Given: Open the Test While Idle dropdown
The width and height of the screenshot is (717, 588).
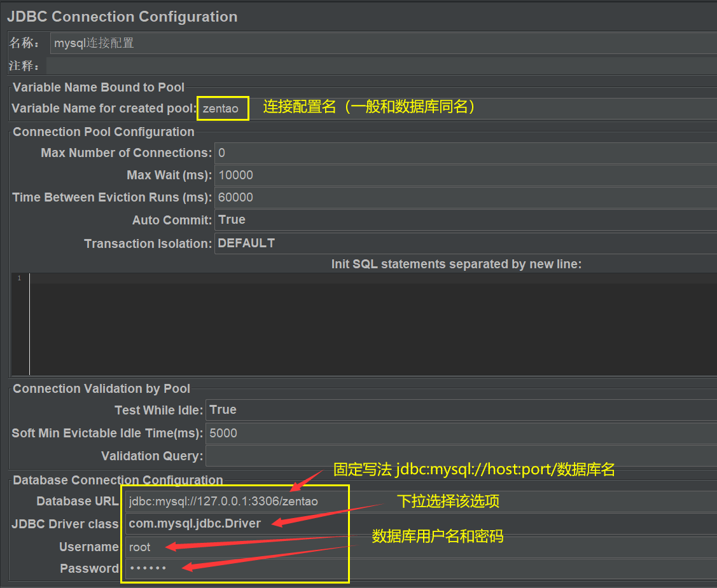Looking at the screenshot, I should click(461, 410).
